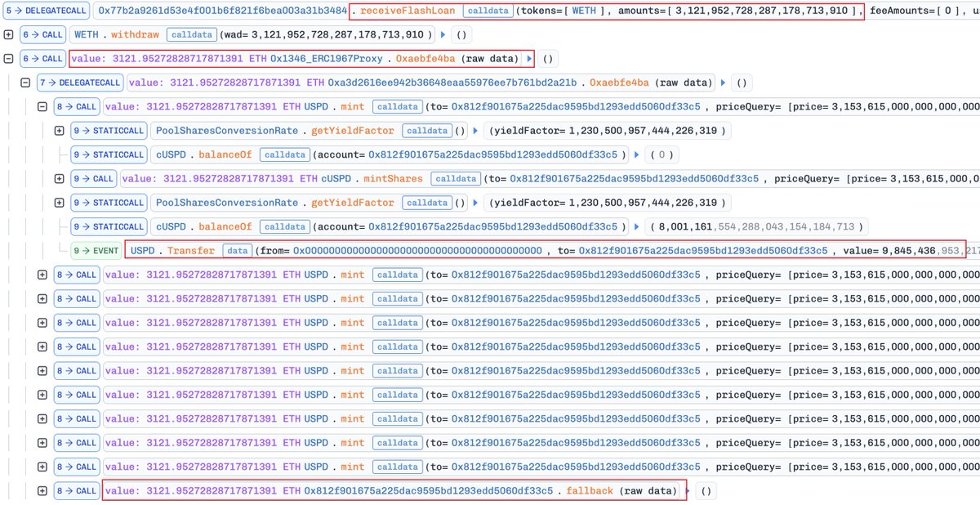Click 0xaebfe4ba selector on the ERC1967Proxy row
Image resolution: width=980 pixels, height=505 pixels.
(x=425, y=59)
